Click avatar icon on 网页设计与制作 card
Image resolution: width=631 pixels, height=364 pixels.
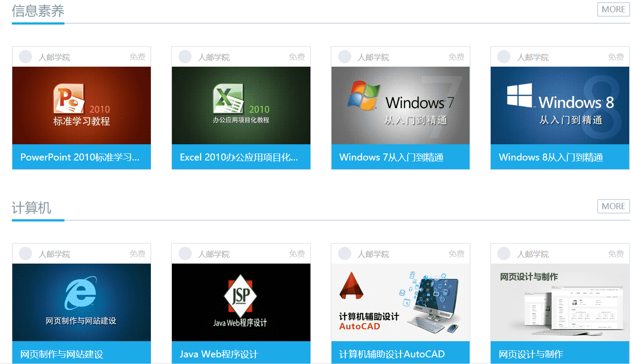[x=504, y=253]
